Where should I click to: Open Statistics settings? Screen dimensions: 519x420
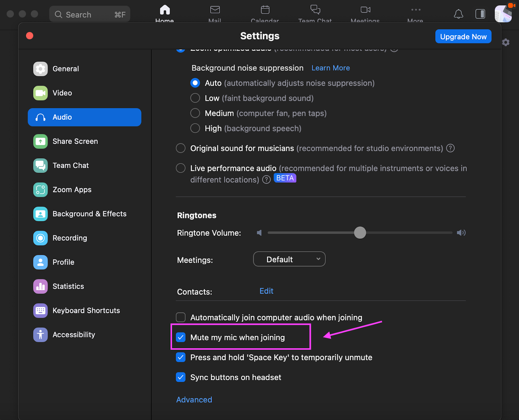(68, 286)
